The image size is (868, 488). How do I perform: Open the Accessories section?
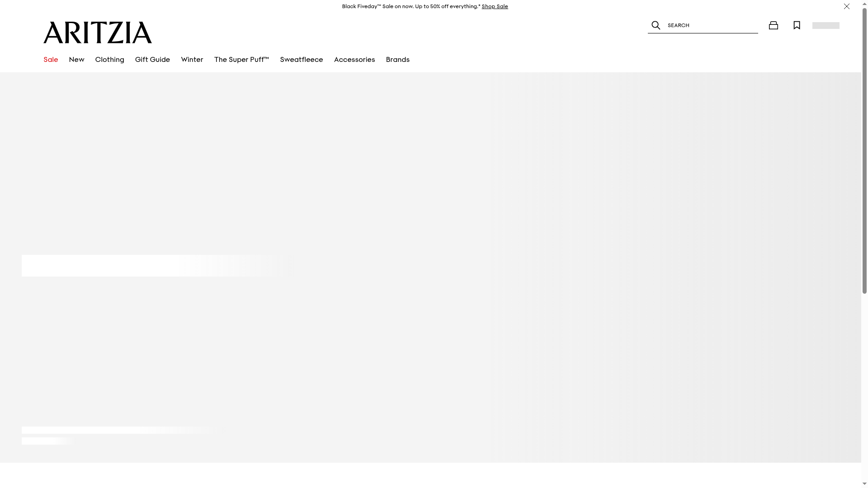click(354, 59)
